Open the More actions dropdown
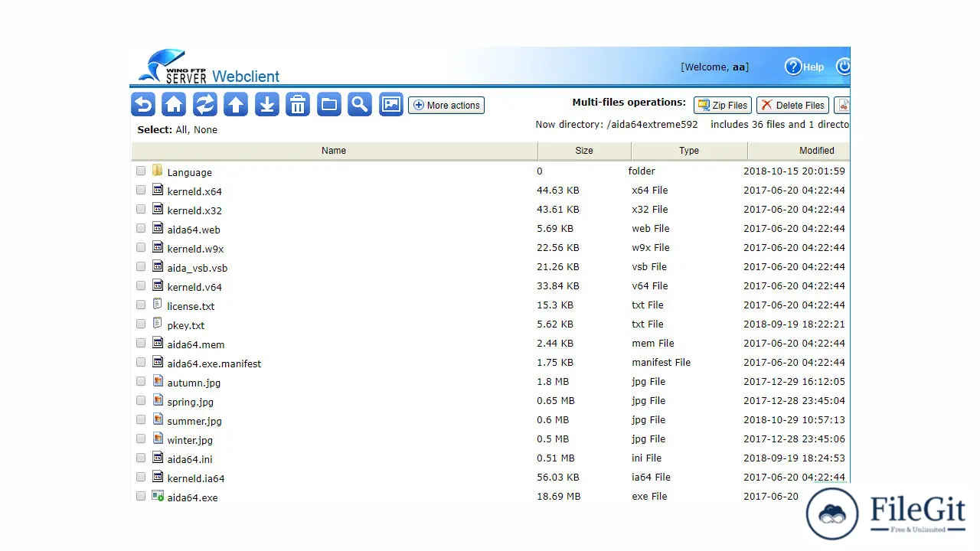The width and height of the screenshot is (980, 551). click(446, 105)
